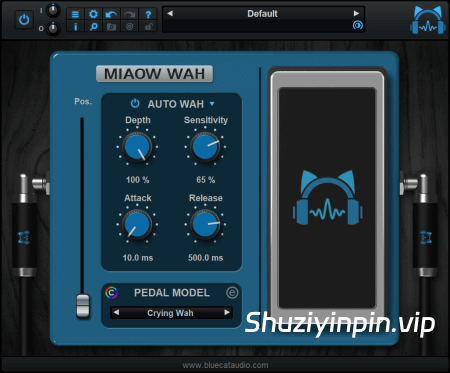Select next pedal model arrow

pos(227,313)
